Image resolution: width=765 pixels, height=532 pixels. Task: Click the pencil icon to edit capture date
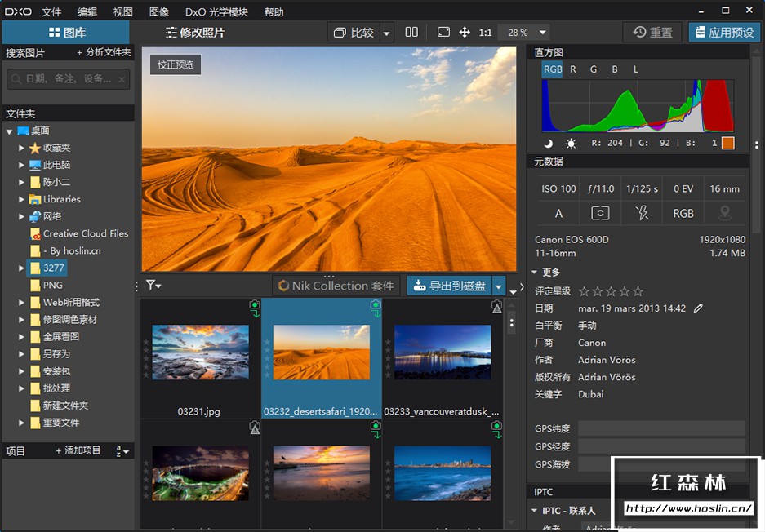[x=698, y=308]
